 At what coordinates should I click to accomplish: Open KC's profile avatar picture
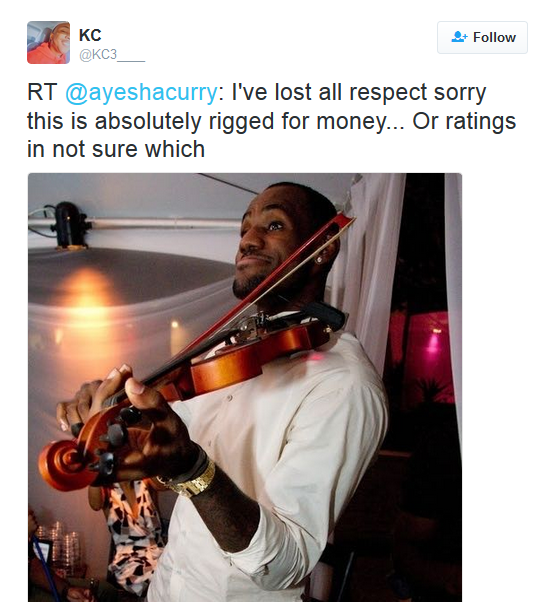point(48,42)
